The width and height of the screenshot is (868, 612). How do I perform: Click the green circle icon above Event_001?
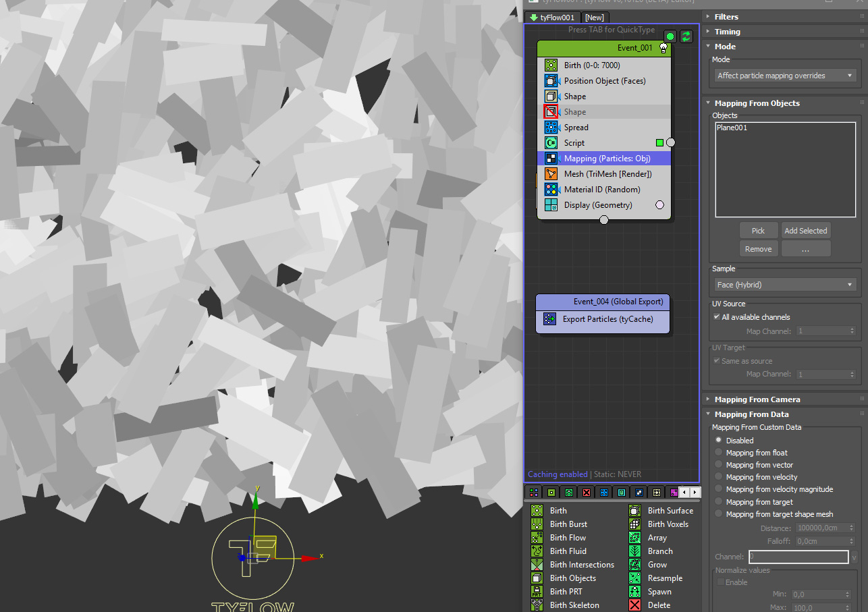click(x=670, y=36)
